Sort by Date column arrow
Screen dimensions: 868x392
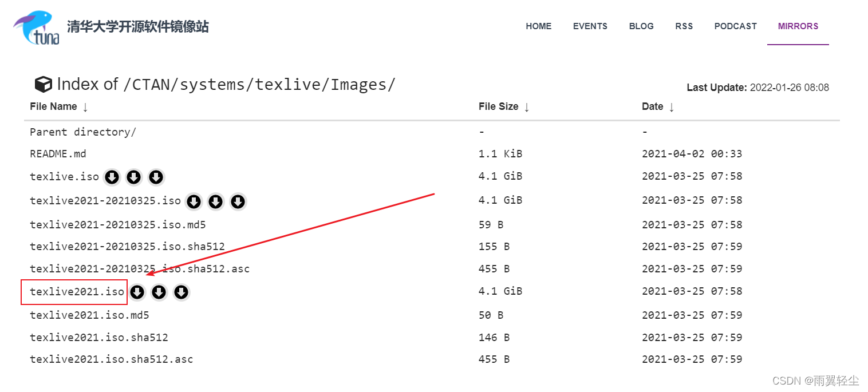click(672, 107)
